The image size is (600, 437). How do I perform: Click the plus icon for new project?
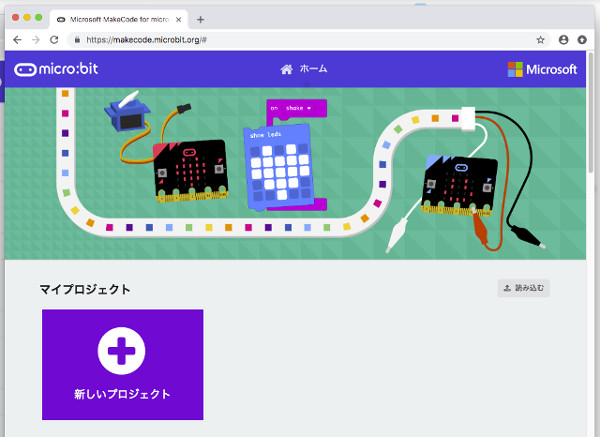pyautogui.click(x=122, y=350)
